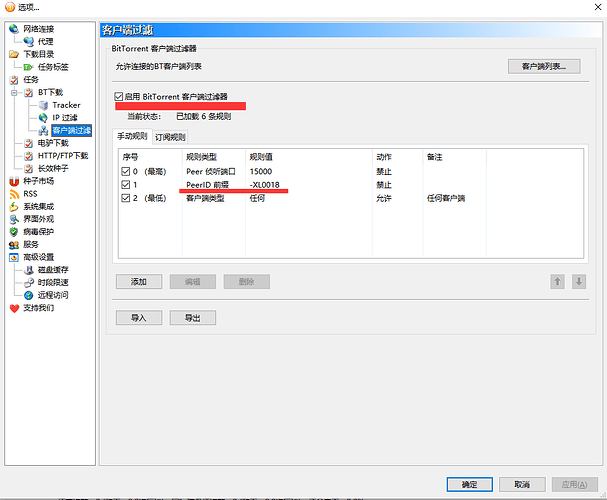Click the 删除 button
The height and width of the screenshot is (500, 607).
pos(246,282)
